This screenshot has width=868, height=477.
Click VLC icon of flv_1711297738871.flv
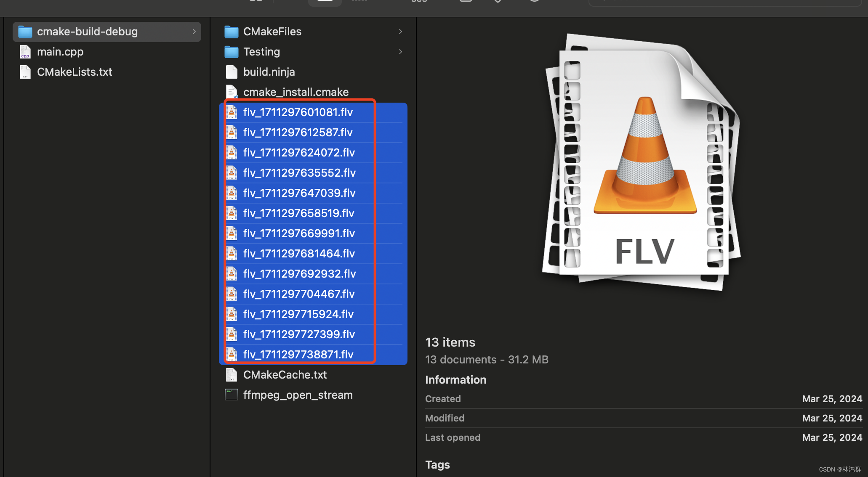[x=232, y=355]
